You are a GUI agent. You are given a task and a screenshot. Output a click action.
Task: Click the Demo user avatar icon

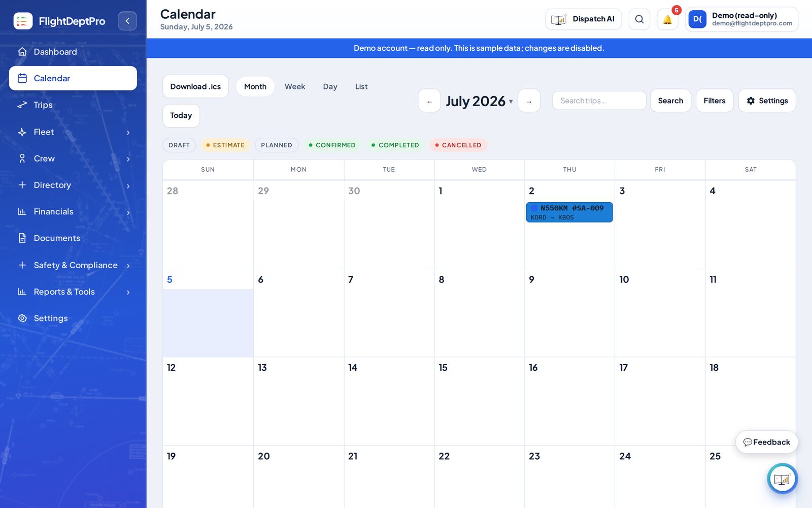pyautogui.click(x=697, y=19)
